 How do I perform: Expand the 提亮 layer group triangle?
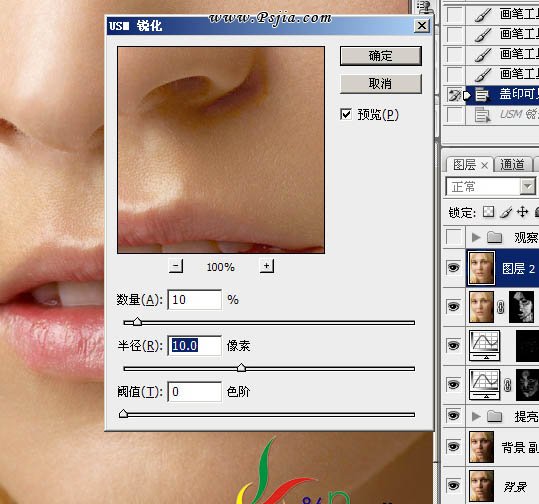476,416
